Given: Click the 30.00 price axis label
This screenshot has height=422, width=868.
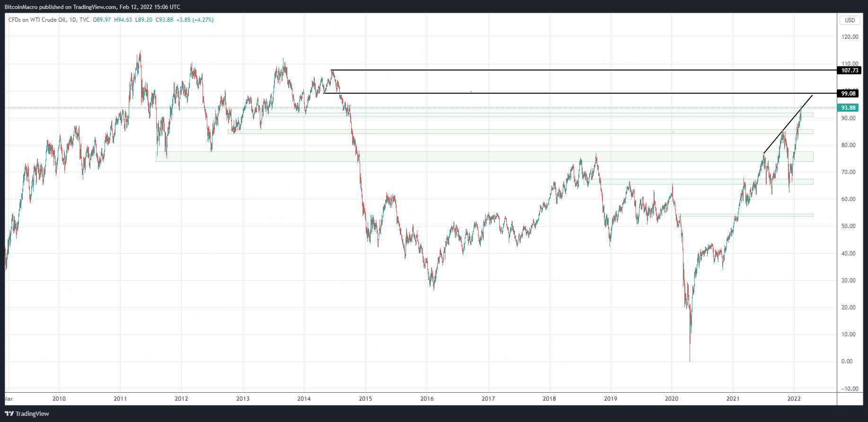Looking at the screenshot, I should 849,281.
